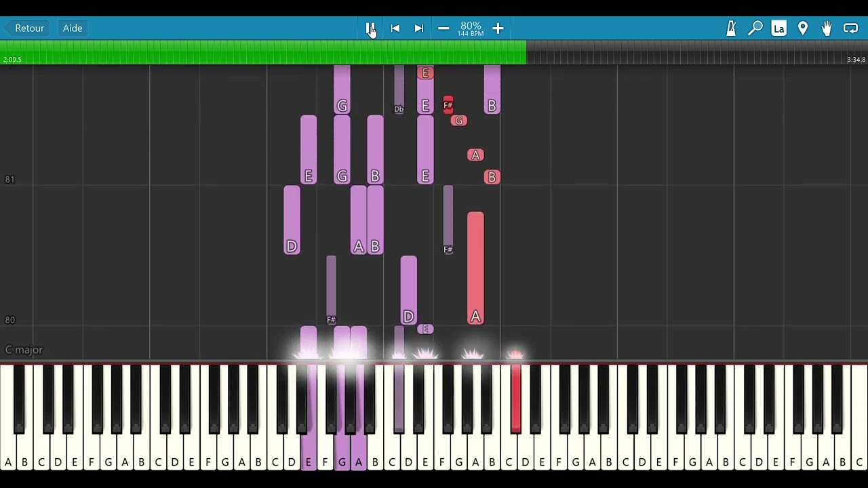The height and width of the screenshot is (488, 868).
Task: Click the 3:34.8 total time
Action: pyautogui.click(x=856, y=60)
